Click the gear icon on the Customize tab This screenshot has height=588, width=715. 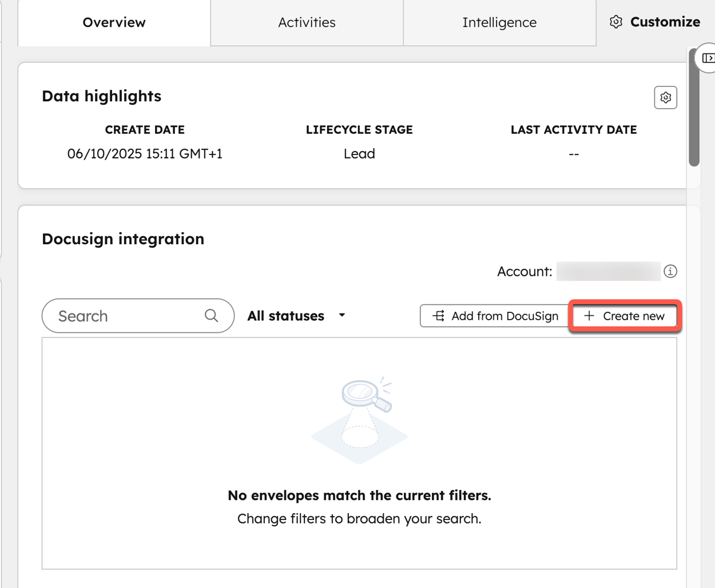[615, 21]
